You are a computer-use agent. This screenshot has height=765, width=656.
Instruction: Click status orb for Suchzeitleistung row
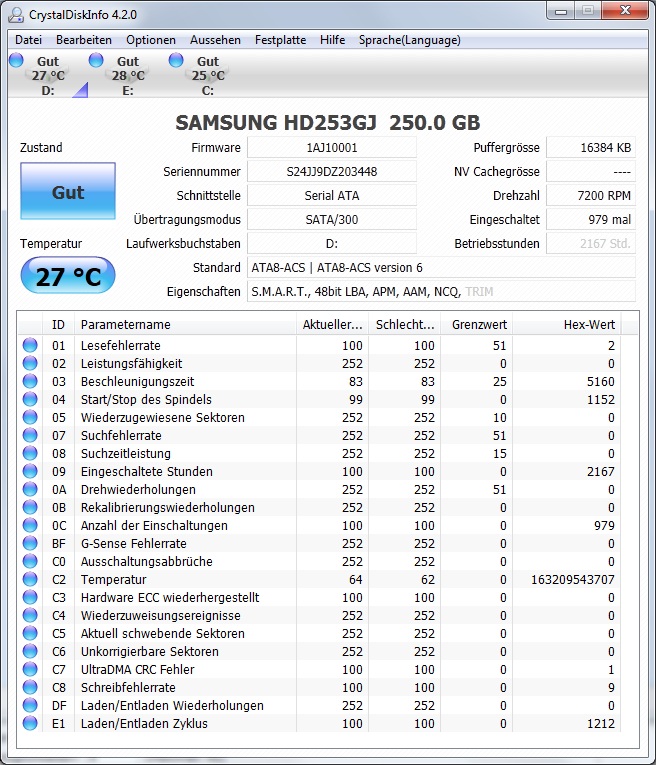[x=30, y=453]
